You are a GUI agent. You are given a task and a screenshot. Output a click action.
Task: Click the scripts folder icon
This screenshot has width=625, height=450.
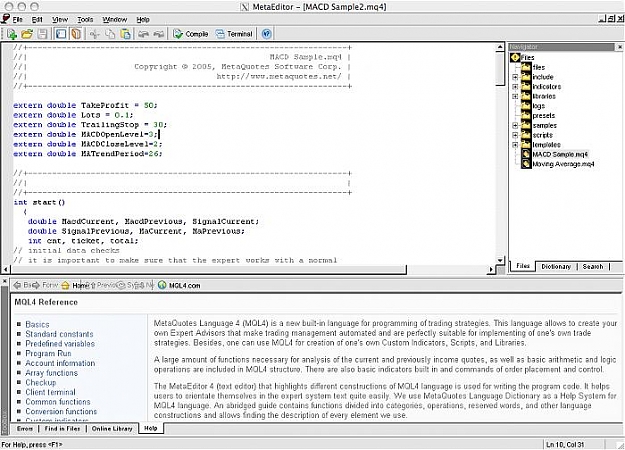coord(526,135)
